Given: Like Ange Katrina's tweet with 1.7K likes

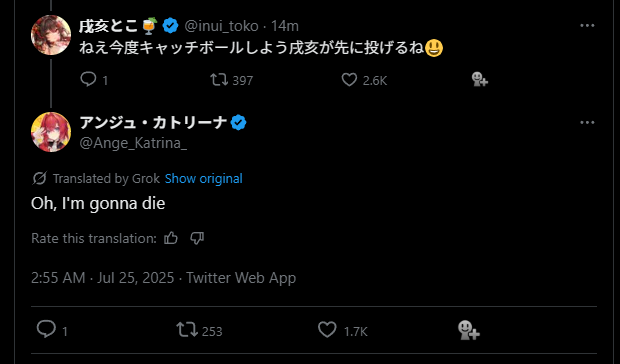Looking at the screenshot, I should 327,330.
